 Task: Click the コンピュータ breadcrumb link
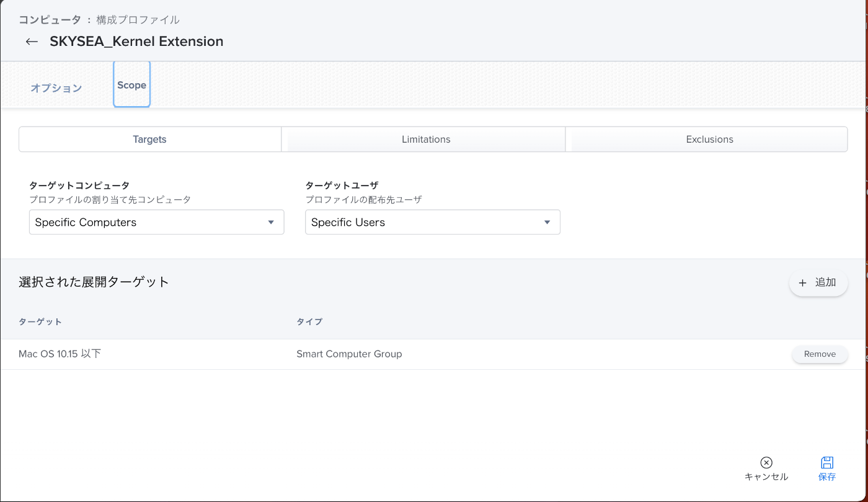pyautogui.click(x=50, y=20)
